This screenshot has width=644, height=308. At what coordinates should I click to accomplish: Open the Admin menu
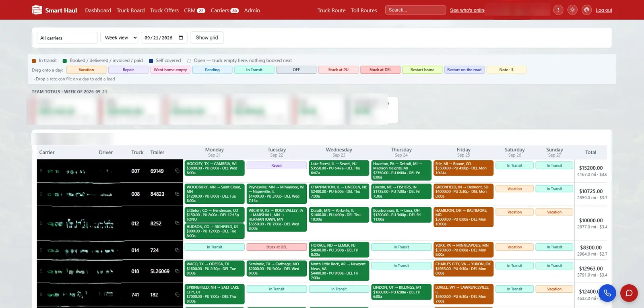pyautogui.click(x=252, y=10)
